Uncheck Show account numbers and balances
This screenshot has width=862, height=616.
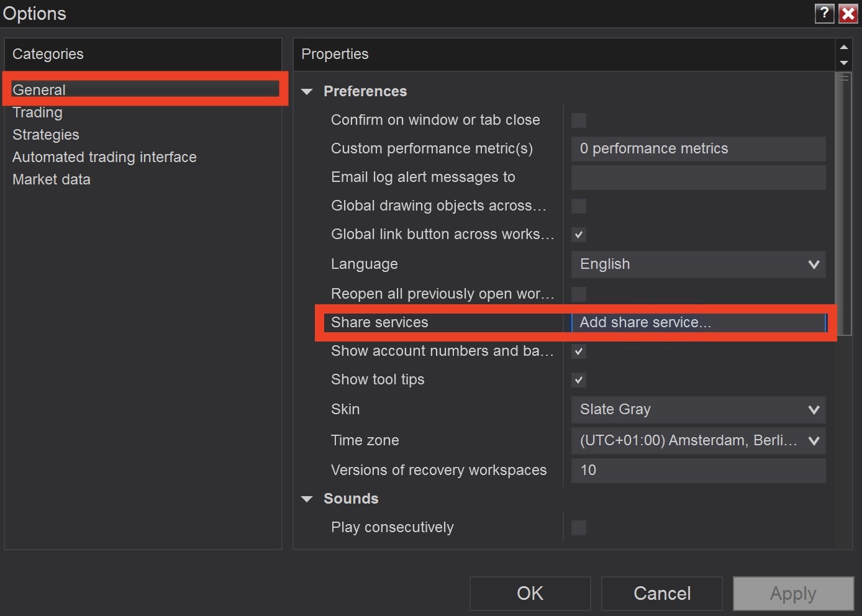[579, 351]
